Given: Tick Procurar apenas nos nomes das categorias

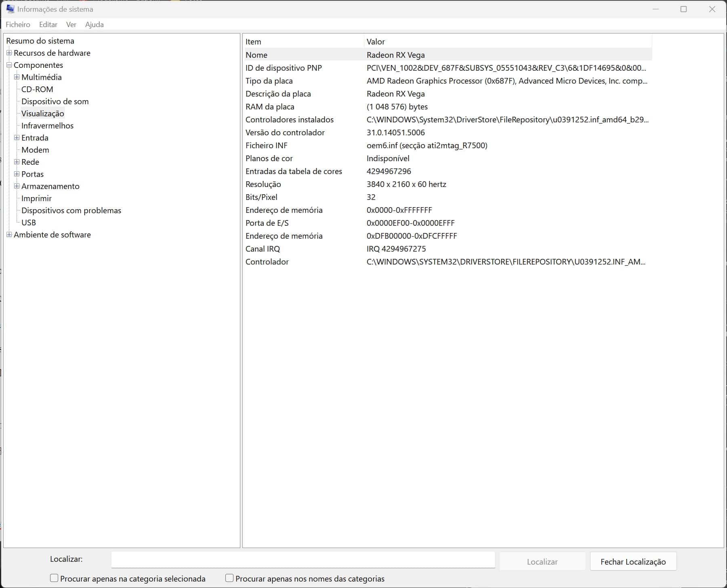Looking at the screenshot, I should point(229,578).
